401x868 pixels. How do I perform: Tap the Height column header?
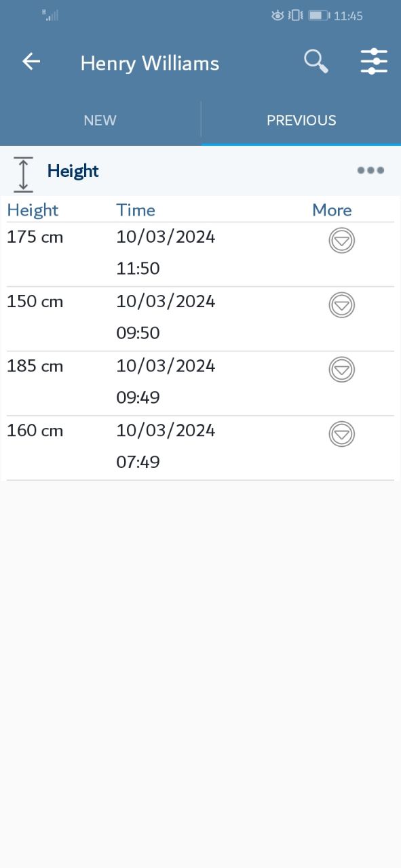coord(33,210)
